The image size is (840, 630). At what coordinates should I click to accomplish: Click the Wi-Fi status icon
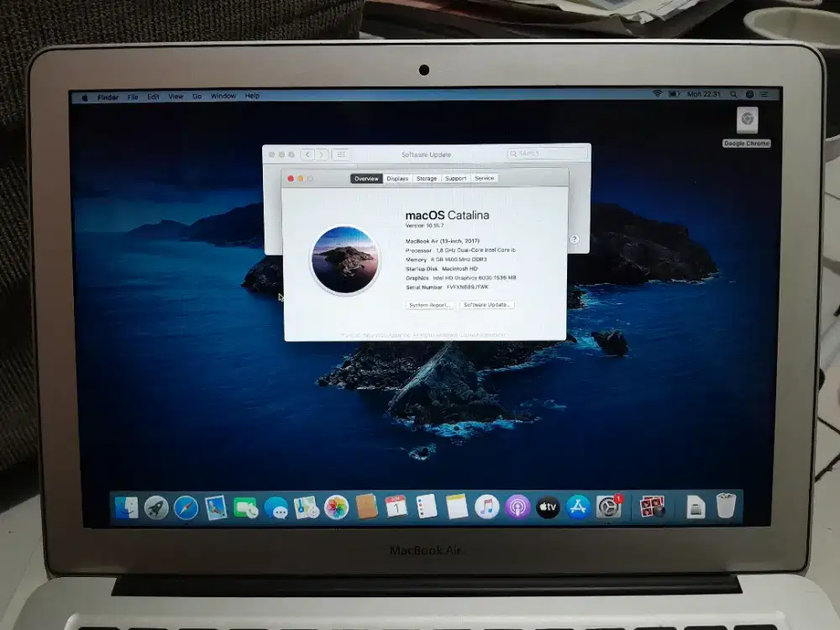pos(658,94)
